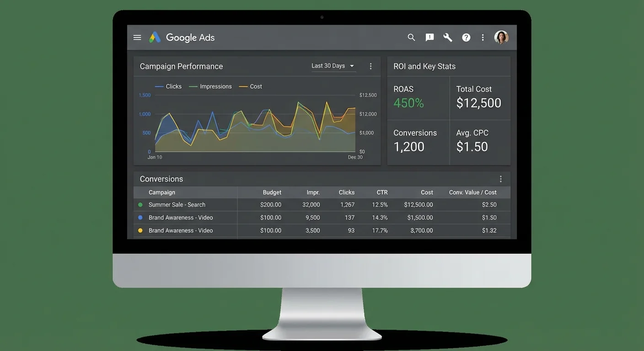This screenshot has width=644, height=351.
Task: Click the green dot of Summer Sale row
Action: tap(140, 205)
